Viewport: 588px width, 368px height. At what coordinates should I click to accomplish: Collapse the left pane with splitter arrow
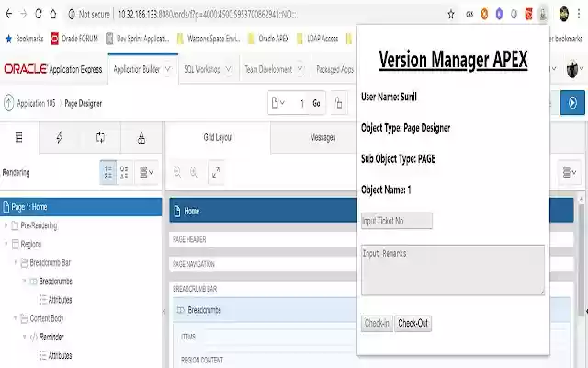[x=164, y=311]
